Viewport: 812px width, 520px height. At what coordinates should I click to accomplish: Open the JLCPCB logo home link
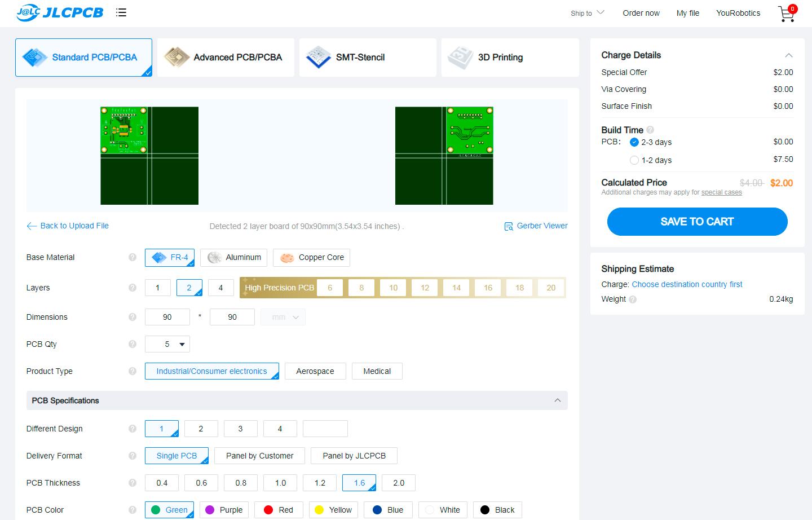tap(60, 12)
